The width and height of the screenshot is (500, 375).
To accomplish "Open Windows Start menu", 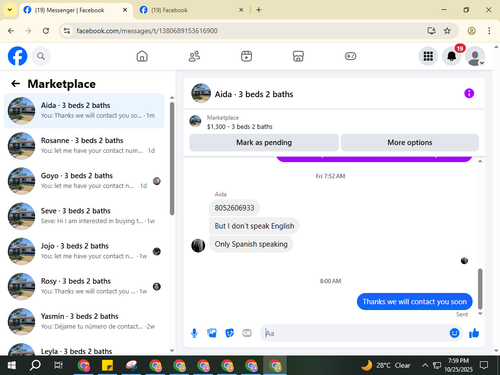I will (x=12, y=365).
